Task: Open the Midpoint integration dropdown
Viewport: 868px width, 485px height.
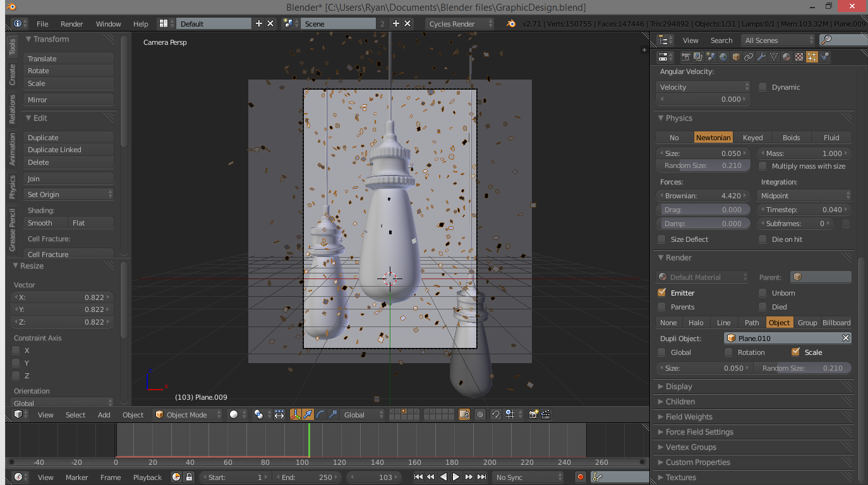Action: pos(804,196)
